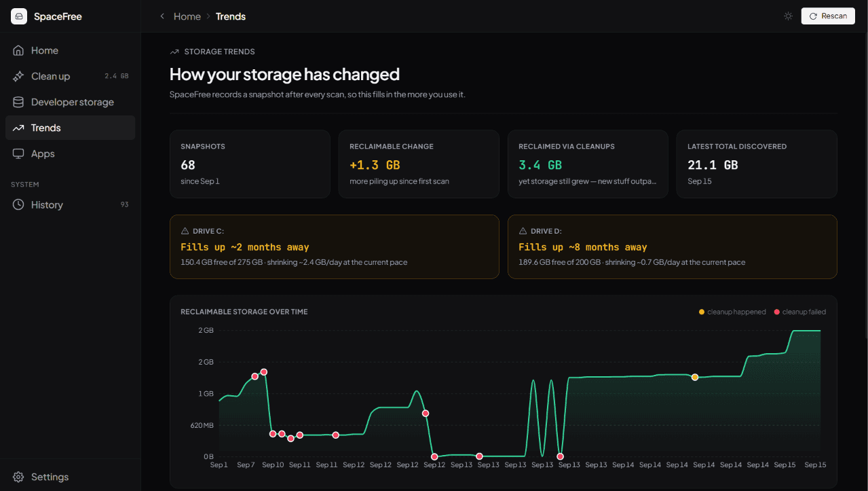Click the Developer storage database icon
Viewport: 868px width, 491px height.
click(18, 102)
